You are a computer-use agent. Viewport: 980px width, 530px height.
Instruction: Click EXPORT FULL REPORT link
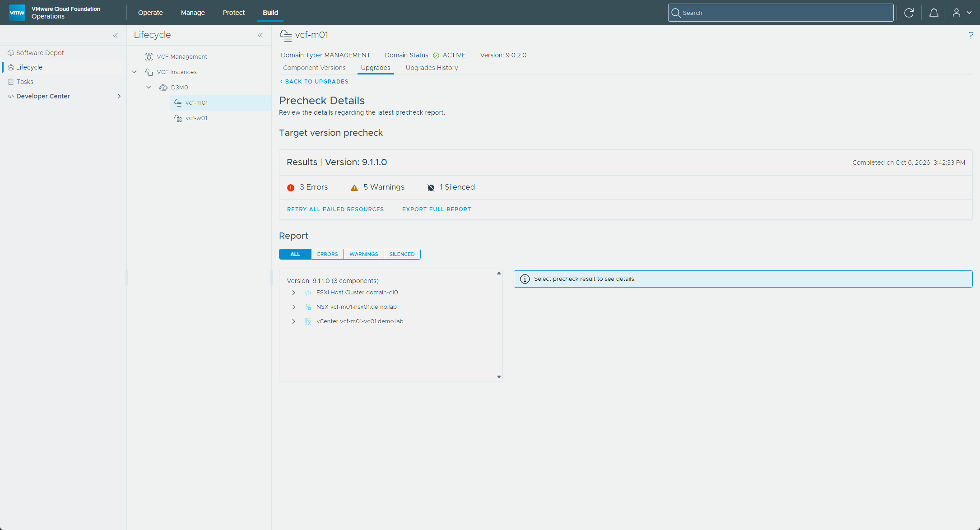(x=437, y=209)
